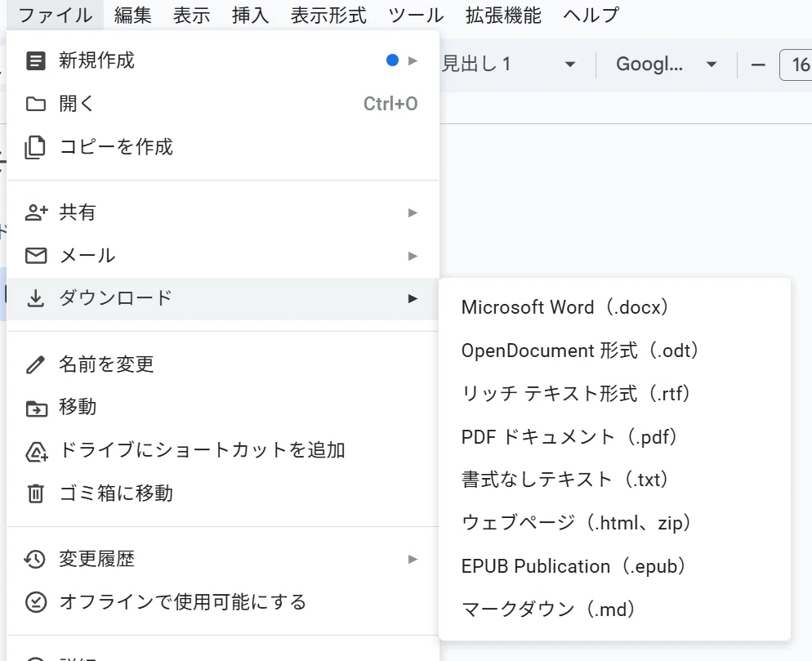The width and height of the screenshot is (812, 661).
Task: Download as ウェブページ (.html、zip)
Action: (614, 523)
